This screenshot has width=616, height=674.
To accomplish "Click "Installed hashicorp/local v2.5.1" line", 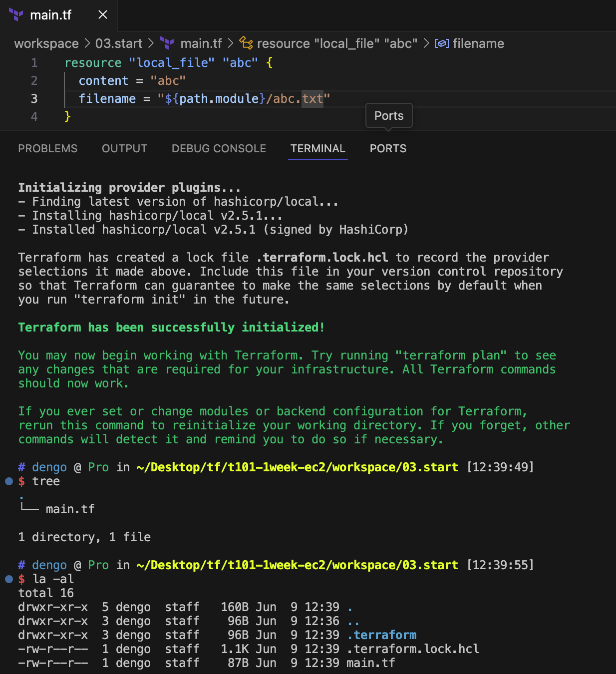I will pyautogui.click(x=213, y=230).
